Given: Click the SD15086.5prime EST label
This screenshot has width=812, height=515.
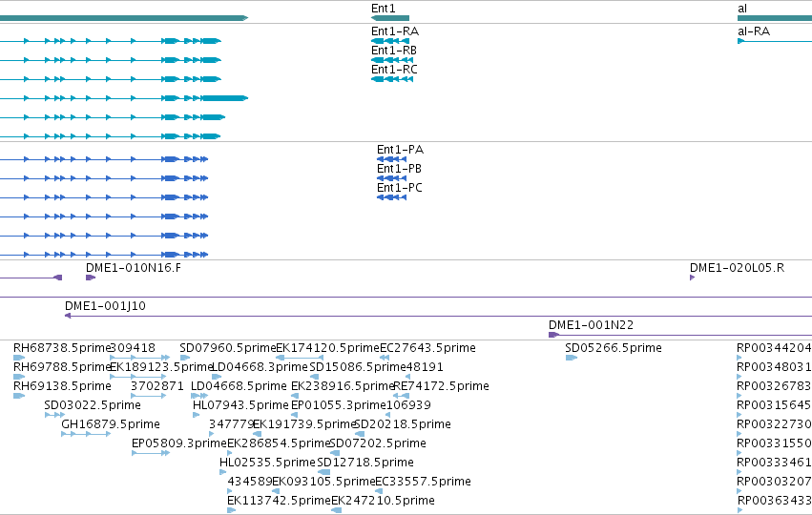Looking at the screenshot, I should pos(357,367).
